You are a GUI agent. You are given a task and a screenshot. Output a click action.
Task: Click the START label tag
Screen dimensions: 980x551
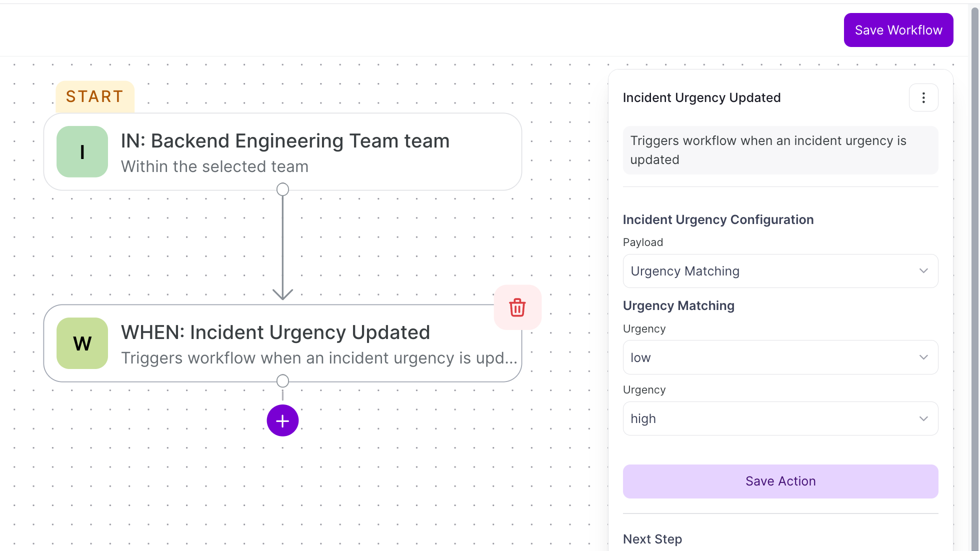click(x=95, y=96)
